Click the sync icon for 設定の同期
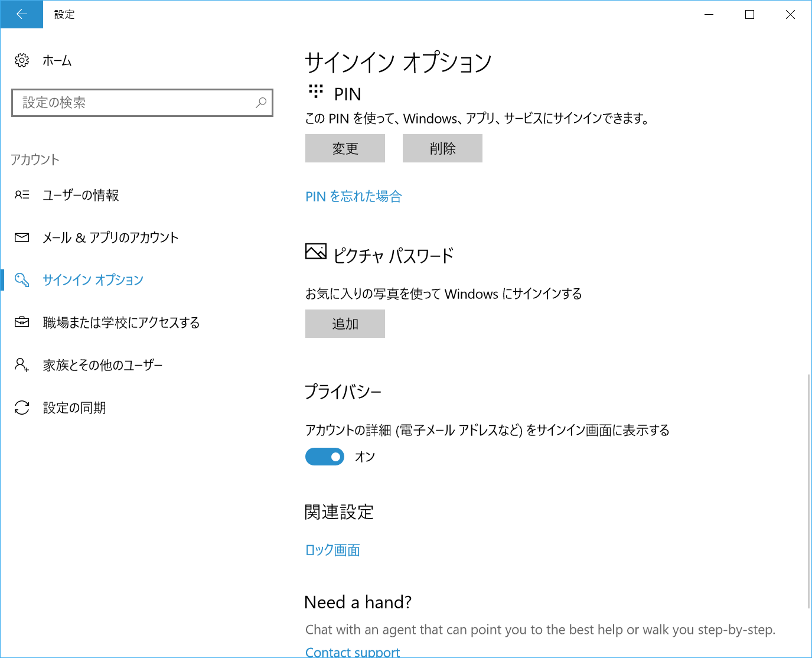 pyautogui.click(x=22, y=408)
